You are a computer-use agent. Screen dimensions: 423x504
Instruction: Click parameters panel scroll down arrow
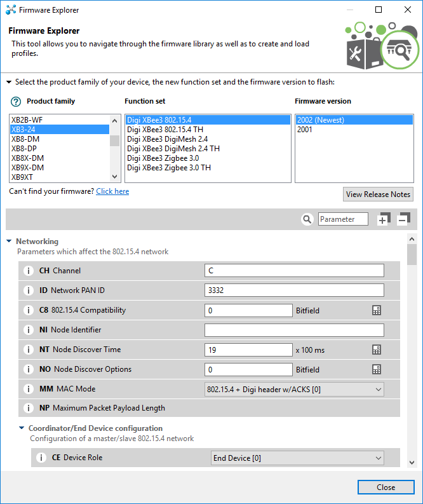pos(412,463)
